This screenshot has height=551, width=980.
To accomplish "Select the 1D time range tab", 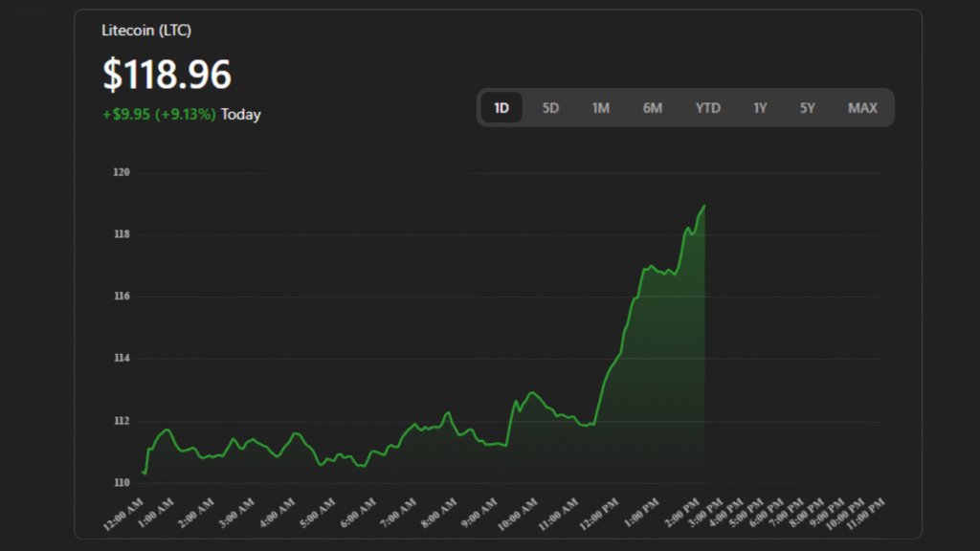I will [501, 108].
